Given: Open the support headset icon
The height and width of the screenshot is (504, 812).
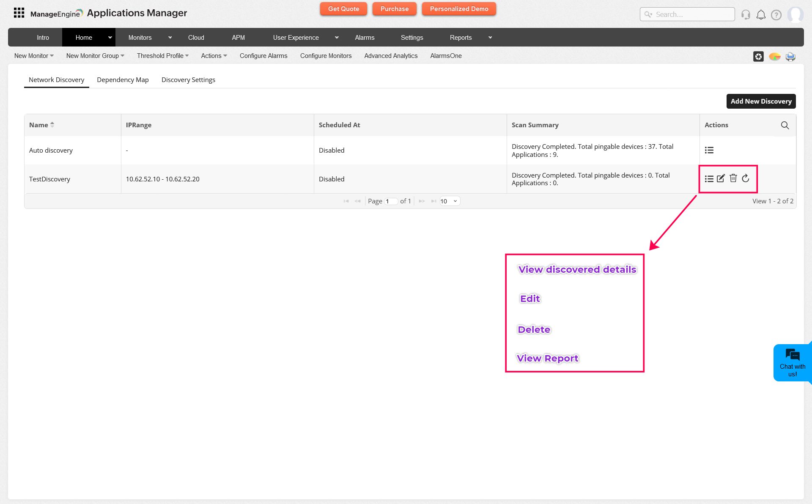Looking at the screenshot, I should click(x=746, y=15).
